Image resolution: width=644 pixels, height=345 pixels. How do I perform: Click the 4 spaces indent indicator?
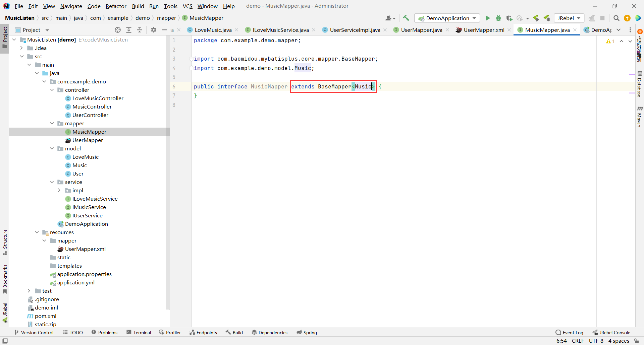(619, 341)
